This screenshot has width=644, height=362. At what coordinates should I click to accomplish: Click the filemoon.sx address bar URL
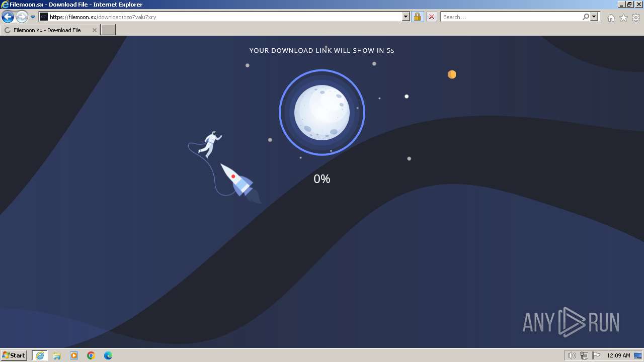pos(103,17)
